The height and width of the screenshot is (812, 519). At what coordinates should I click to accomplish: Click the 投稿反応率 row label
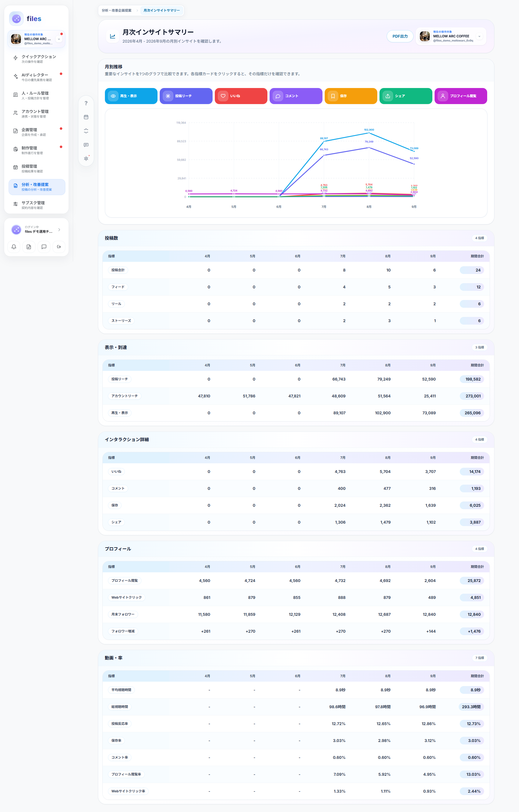point(120,724)
